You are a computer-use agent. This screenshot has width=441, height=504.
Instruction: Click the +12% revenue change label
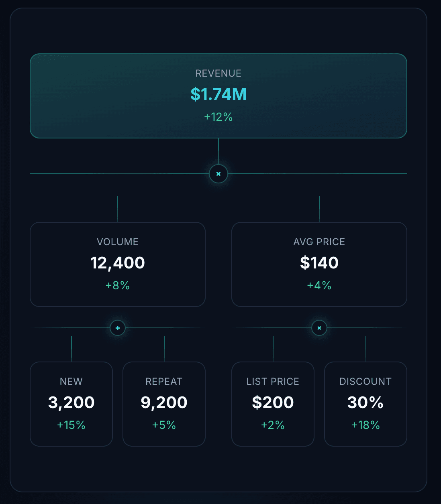coord(218,117)
